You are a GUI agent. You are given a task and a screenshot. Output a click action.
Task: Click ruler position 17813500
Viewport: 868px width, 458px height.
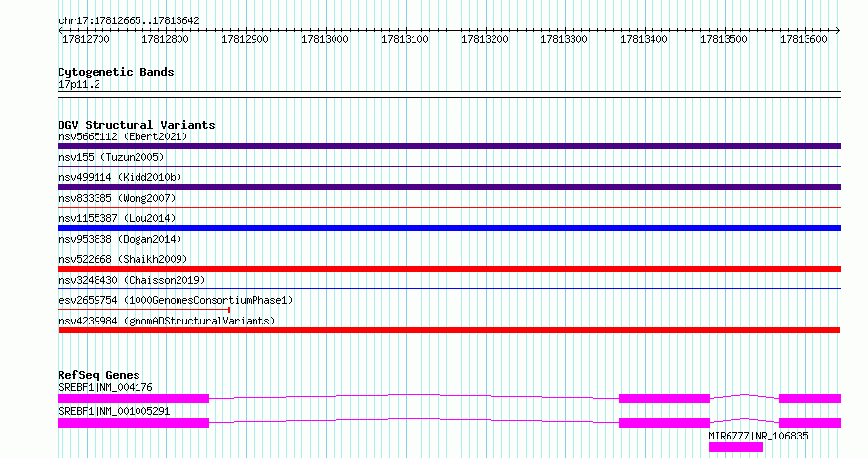click(x=724, y=39)
